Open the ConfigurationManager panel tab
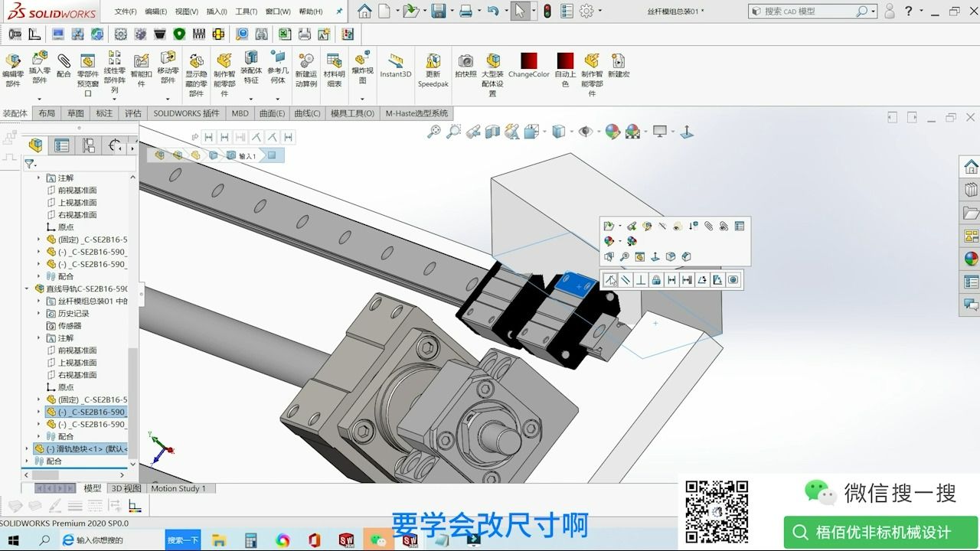This screenshot has height=551, width=980. coord(89,145)
